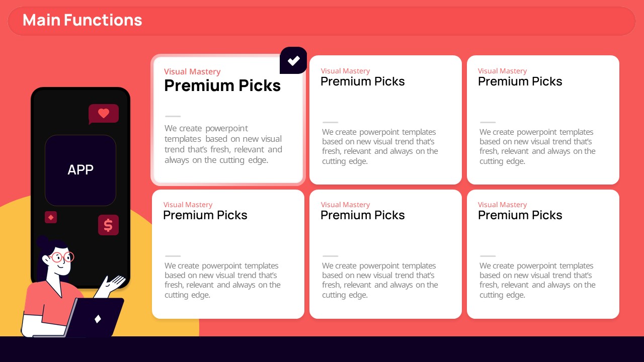Click Visual Mastery label in bottom right card
Screen dimensions: 644x362
[x=502, y=205]
